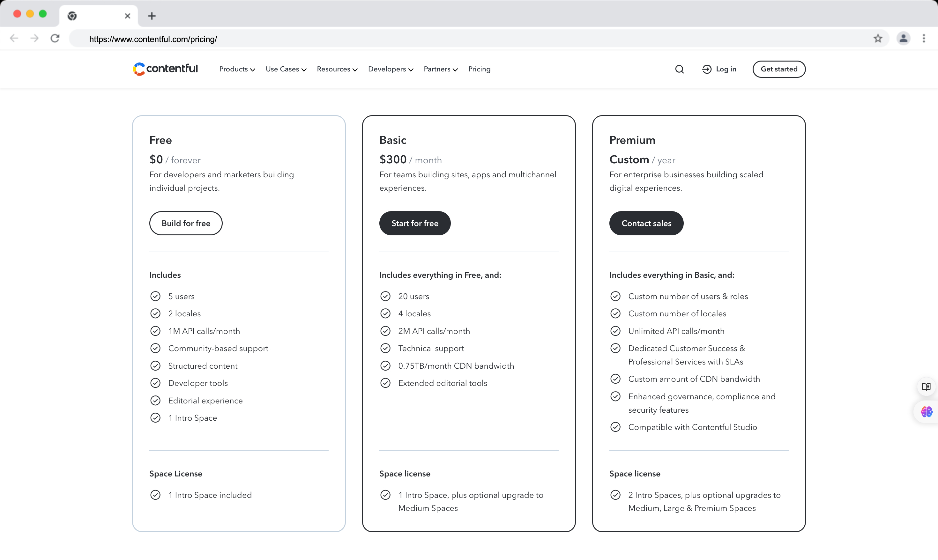Click the Build for free button

point(186,223)
